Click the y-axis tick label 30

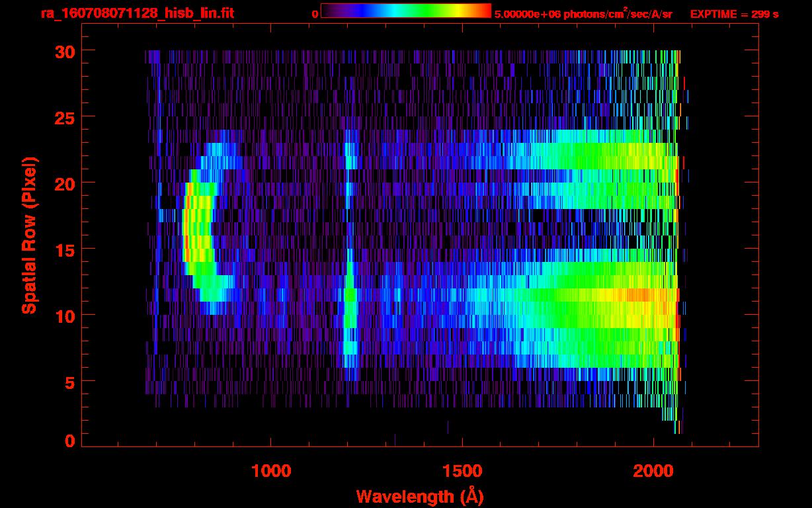point(64,51)
